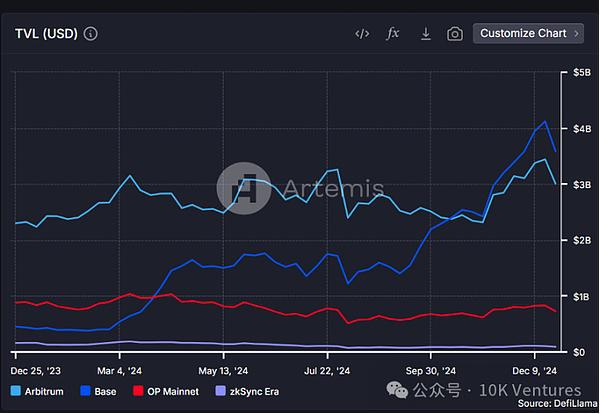The image size is (600, 414).
Task: Take a chart snapshot with camera icon
Action: tap(455, 34)
